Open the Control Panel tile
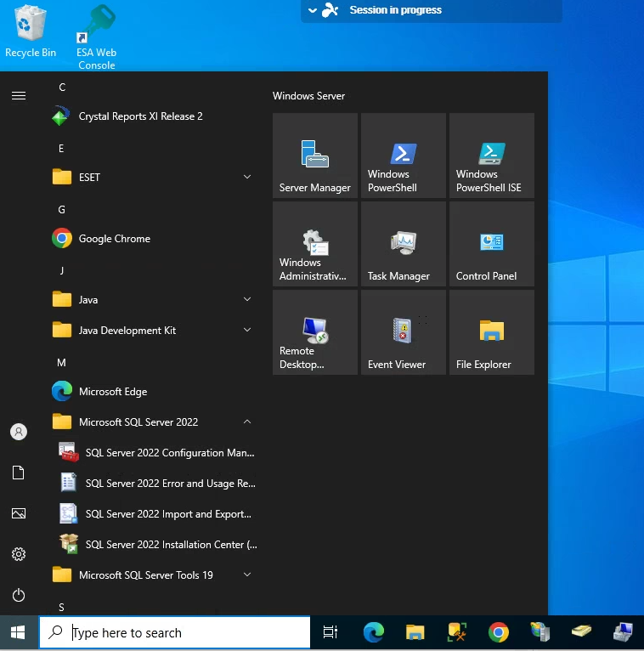This screenshot has height=651, width=644. coord(492,244)
